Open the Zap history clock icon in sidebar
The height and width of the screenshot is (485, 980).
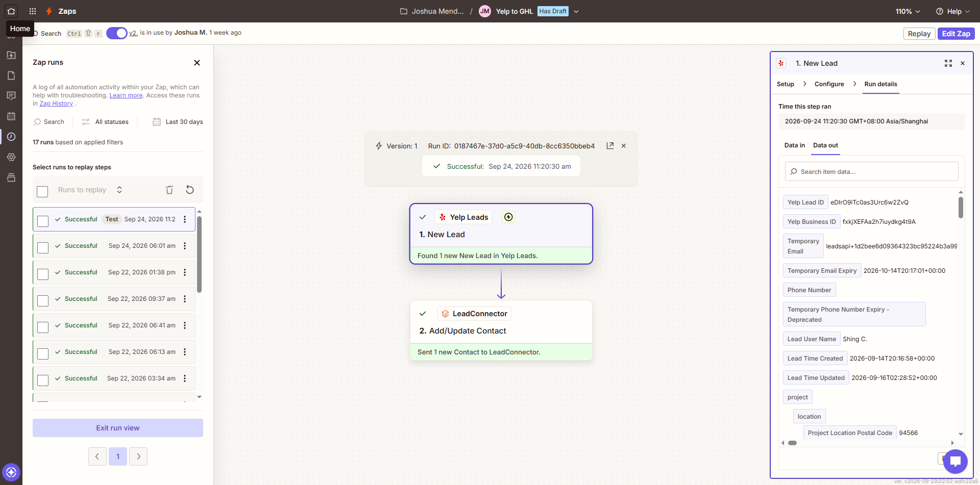pyautogui.click(x=11, y=137)
